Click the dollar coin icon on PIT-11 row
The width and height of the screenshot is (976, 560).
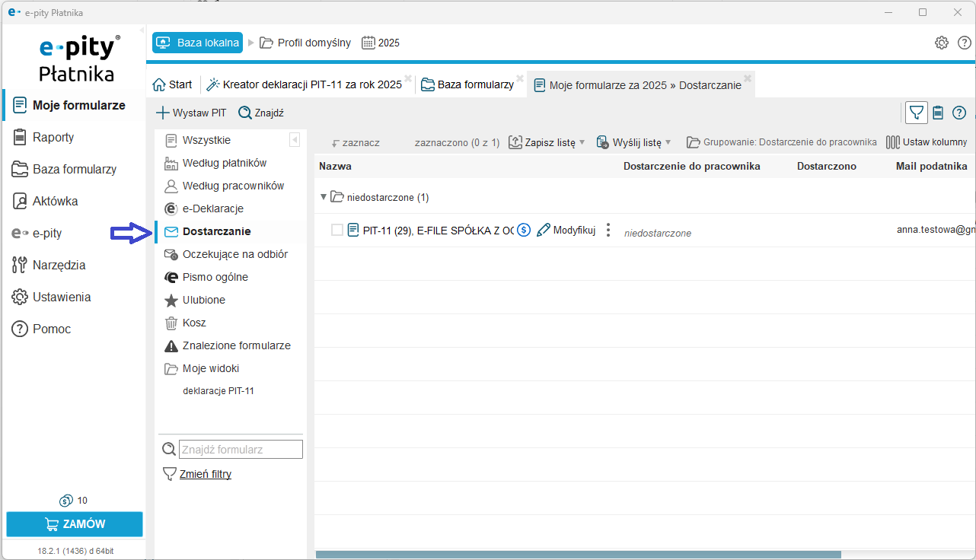coord(524,230)
